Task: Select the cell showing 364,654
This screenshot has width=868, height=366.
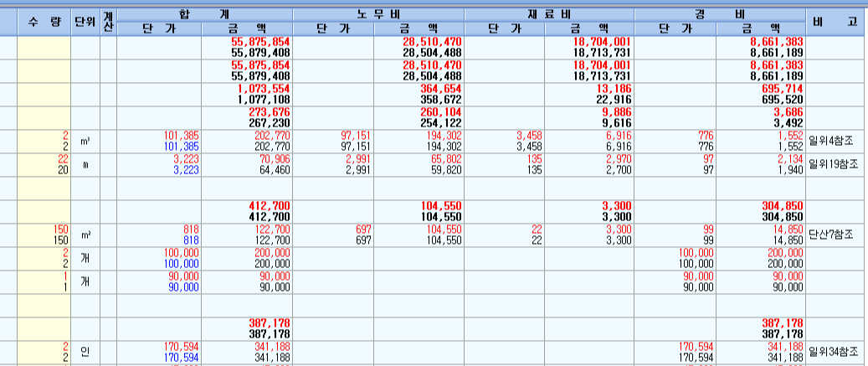Action: [x=419, y=95]
